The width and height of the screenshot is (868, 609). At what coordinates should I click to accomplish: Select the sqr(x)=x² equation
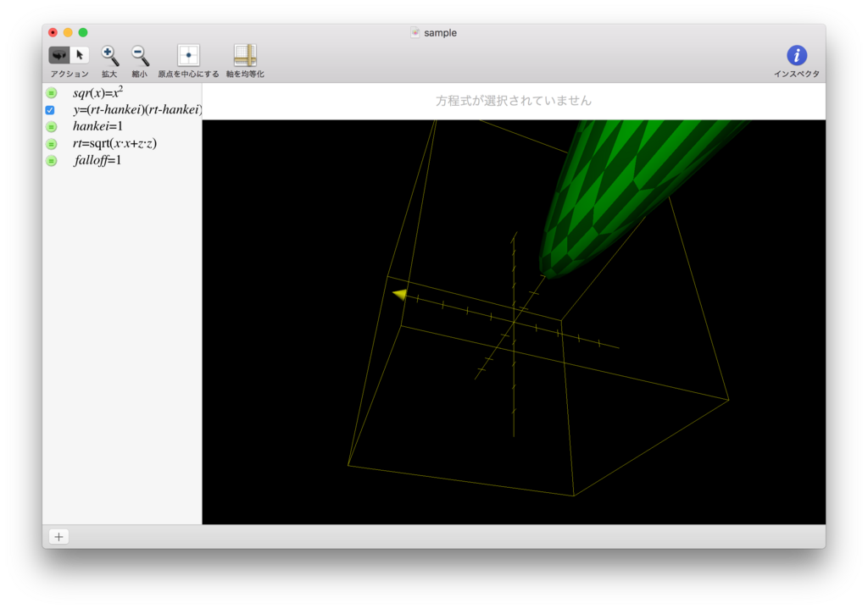pyautogui.click(x=98, y=92)
